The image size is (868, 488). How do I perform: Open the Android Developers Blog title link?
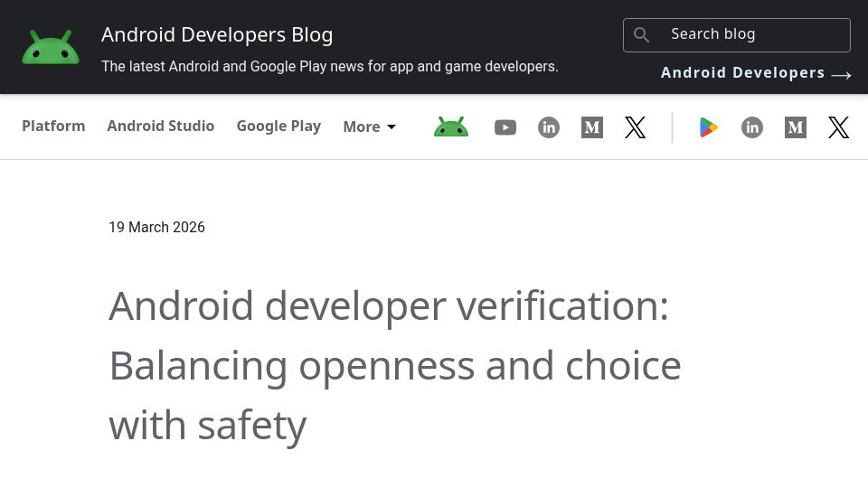click(x=217, y=35)
